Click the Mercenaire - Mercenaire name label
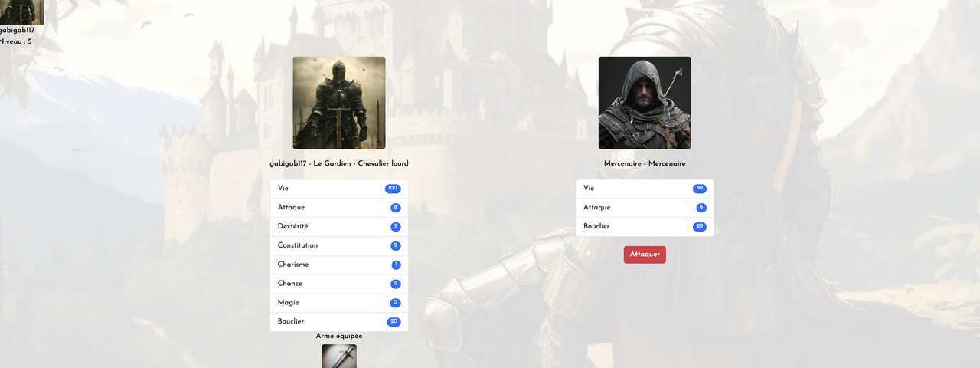 point(645,163)
